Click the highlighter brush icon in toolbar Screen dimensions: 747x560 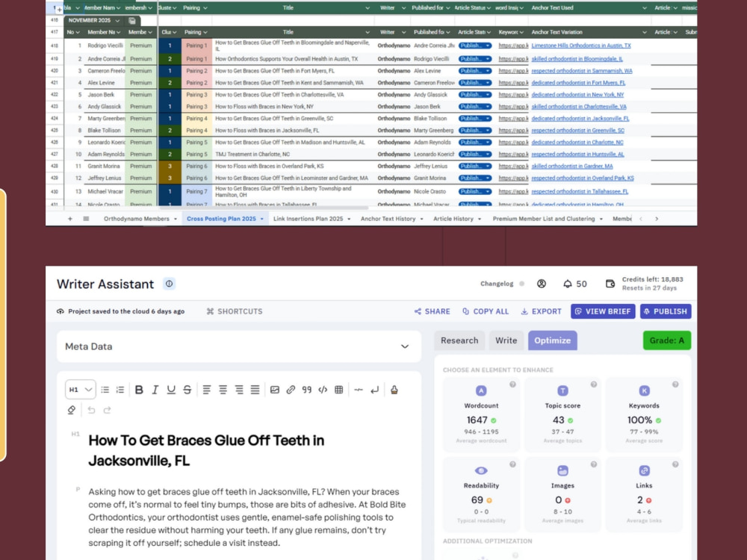coord(394,390)
